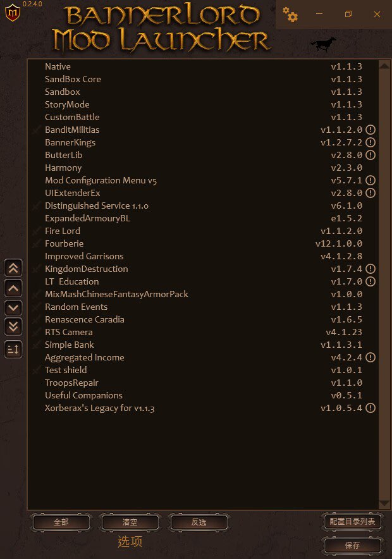This screenshot has width=392, height=559.
Task: Click the 保存 save button
Action: click(352, 545)
